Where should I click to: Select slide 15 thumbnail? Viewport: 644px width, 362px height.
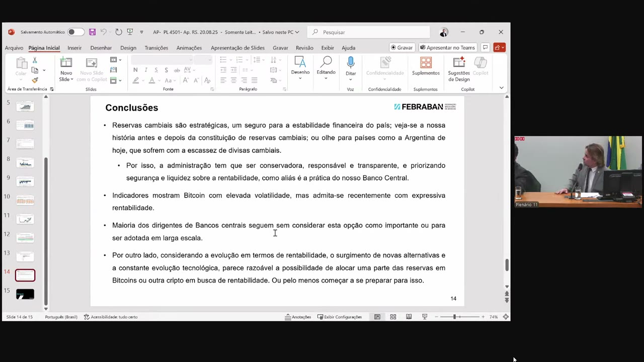[x=25, y=294]
